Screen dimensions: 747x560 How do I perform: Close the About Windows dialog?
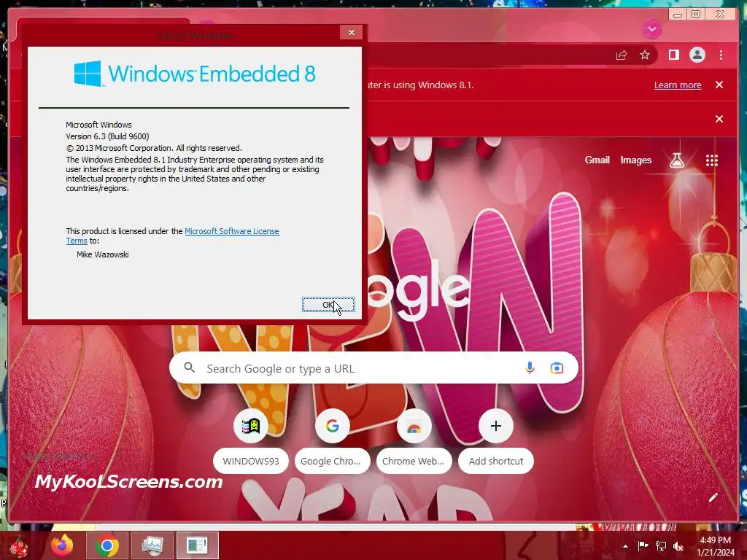(x=351, y=32)
